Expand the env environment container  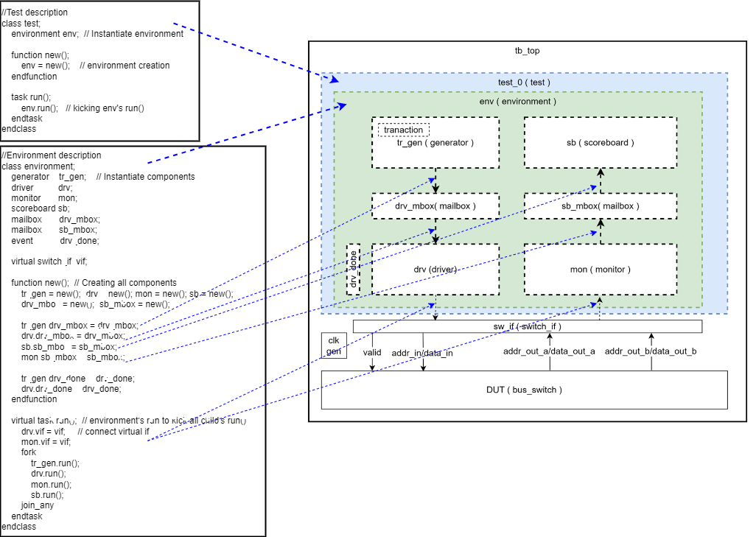pyautogui.click(x=516, y=101)
